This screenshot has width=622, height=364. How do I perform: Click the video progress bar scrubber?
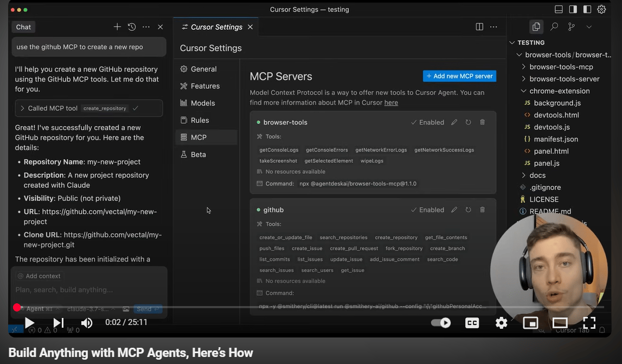[x=17, y=307]
